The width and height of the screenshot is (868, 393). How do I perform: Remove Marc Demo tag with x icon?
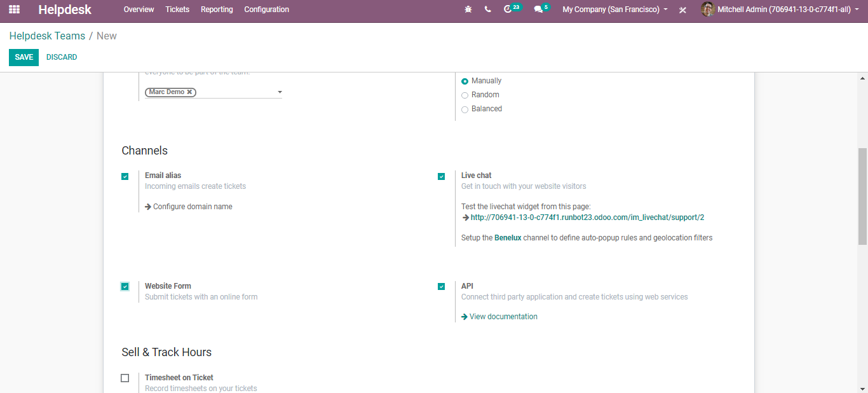(x=189, y=92)
